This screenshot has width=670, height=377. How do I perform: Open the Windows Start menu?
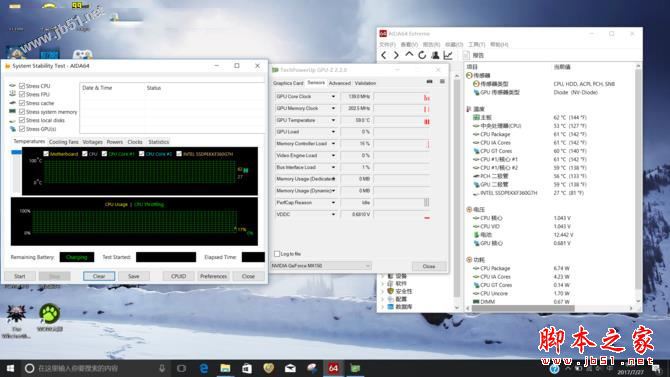10,368
